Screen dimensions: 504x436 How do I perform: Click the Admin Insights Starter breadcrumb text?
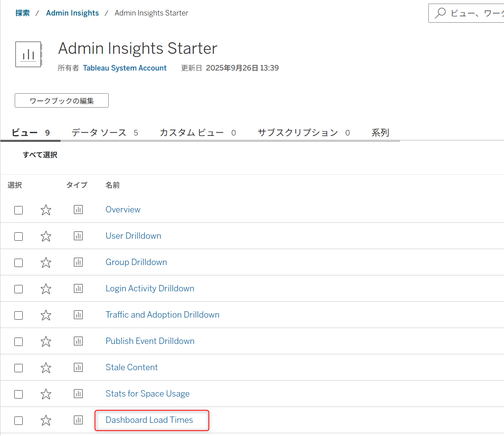click(151, 13)
